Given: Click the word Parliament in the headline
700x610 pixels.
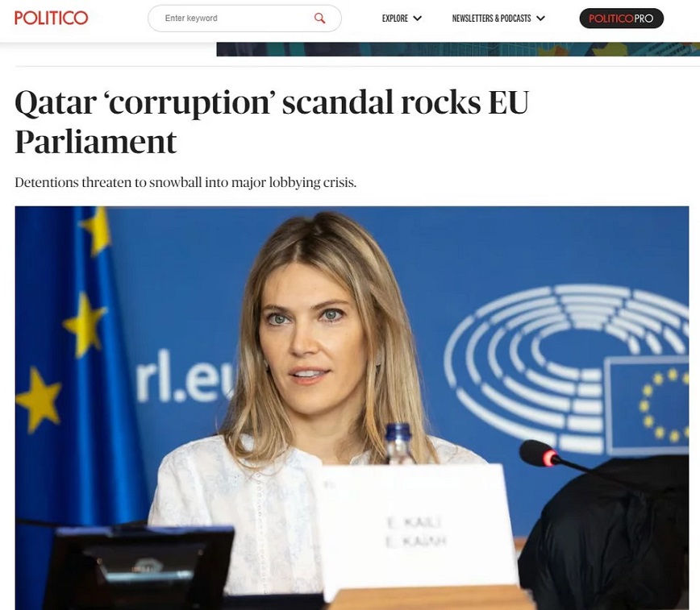Looking at the screenshot, I should click(x=96, y=142).
